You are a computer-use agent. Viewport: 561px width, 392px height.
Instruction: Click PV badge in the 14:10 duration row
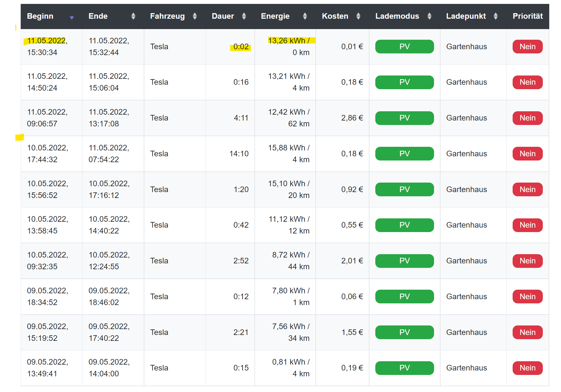point(404,154)
